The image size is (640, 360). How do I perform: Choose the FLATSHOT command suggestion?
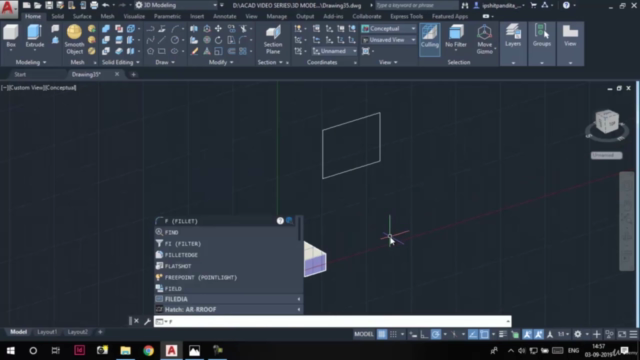click(x=228, y=266)
